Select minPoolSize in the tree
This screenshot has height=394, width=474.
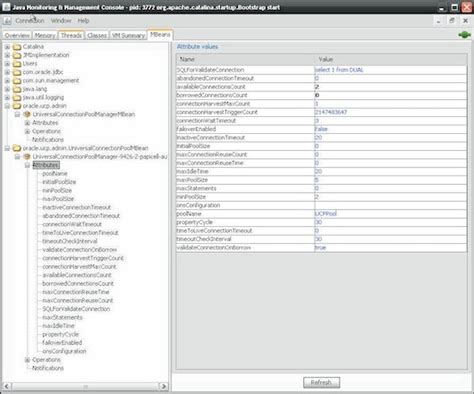click(x=57, y=191)
